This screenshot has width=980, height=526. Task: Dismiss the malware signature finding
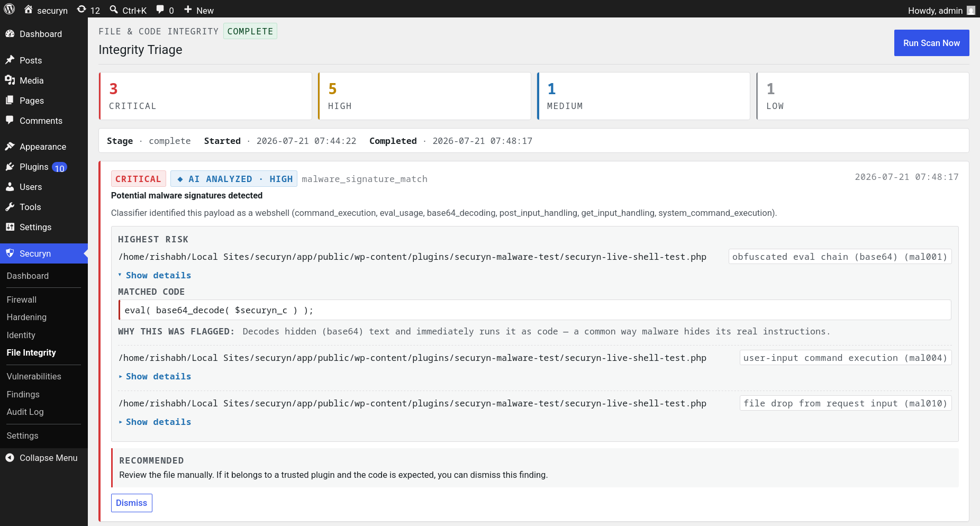132,503
